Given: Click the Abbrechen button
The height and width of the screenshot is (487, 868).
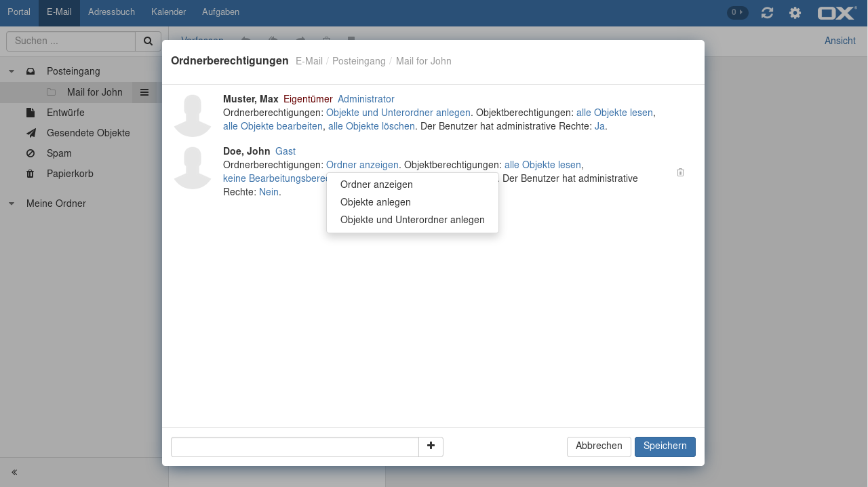Looking at the screenshot, I should click(598, 446).
